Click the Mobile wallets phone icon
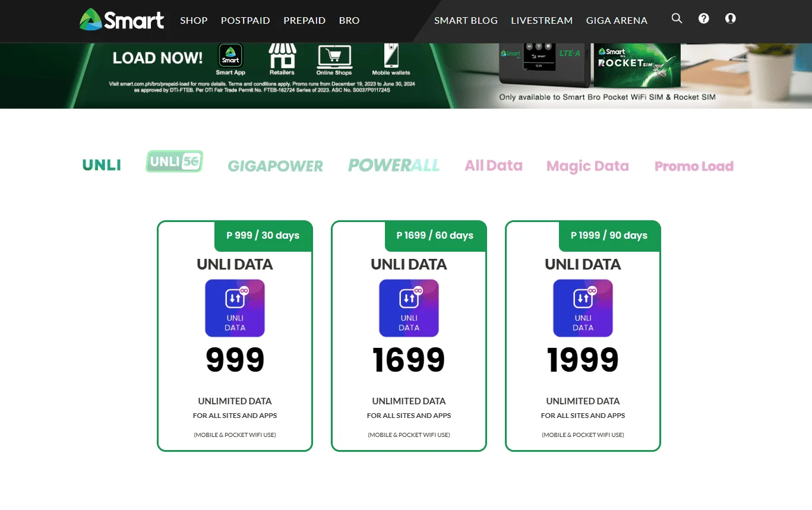Image resolution: width=812 pixels, height=510 pixels. coord(391,56)
